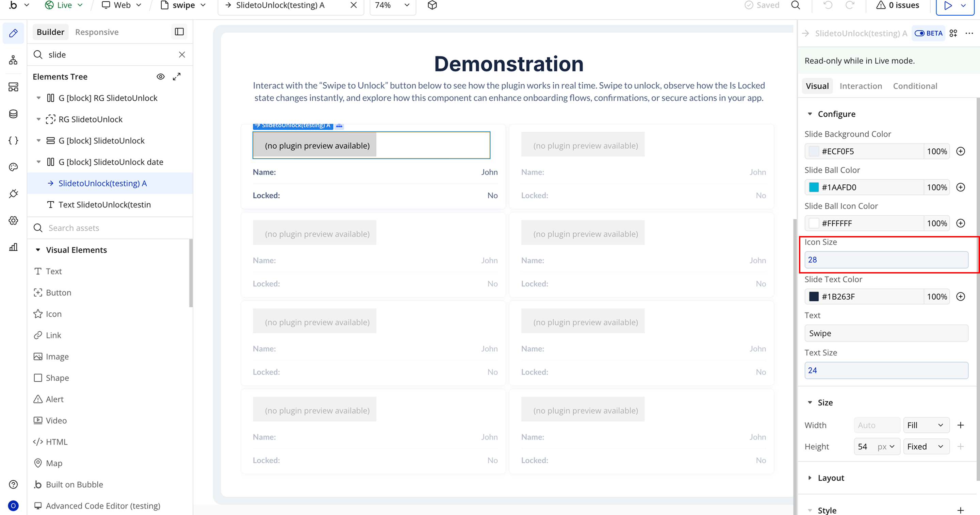Open the Workflow tab icon in sidebar
Viewport: 980px width, 515px height.
pyautogui.click(x=13, y=60)
